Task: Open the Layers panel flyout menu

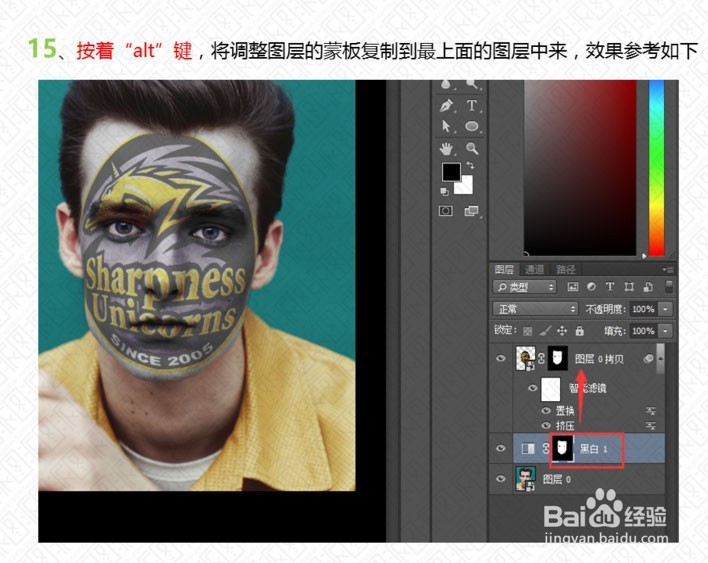Action: (x=669, y=270)
